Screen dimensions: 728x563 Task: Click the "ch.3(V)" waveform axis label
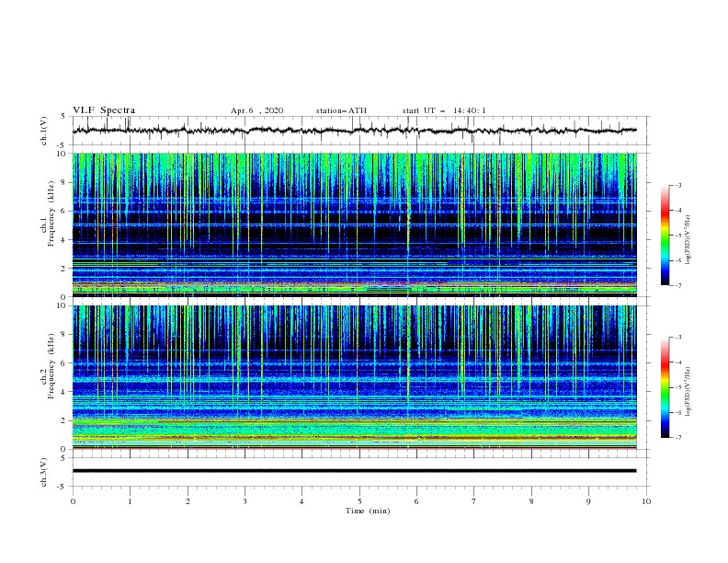click(44, 472)
